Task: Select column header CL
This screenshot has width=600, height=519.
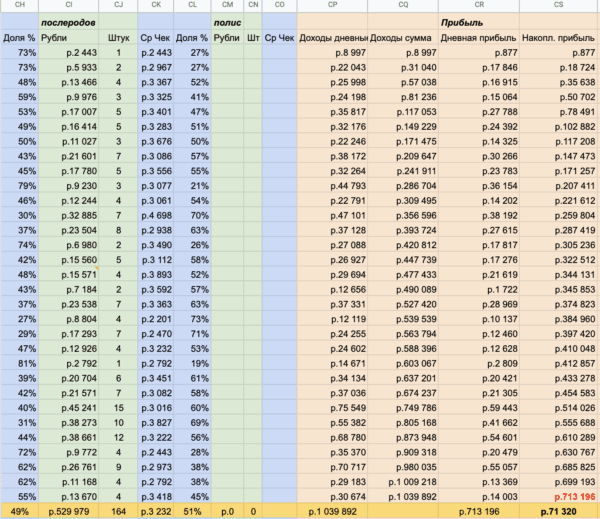Action: coord(192,5)
